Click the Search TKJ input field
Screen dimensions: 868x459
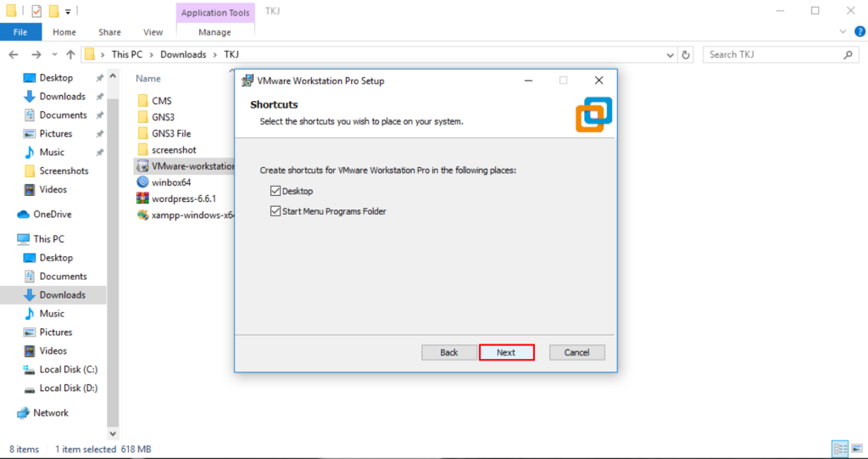coord(773,54)
